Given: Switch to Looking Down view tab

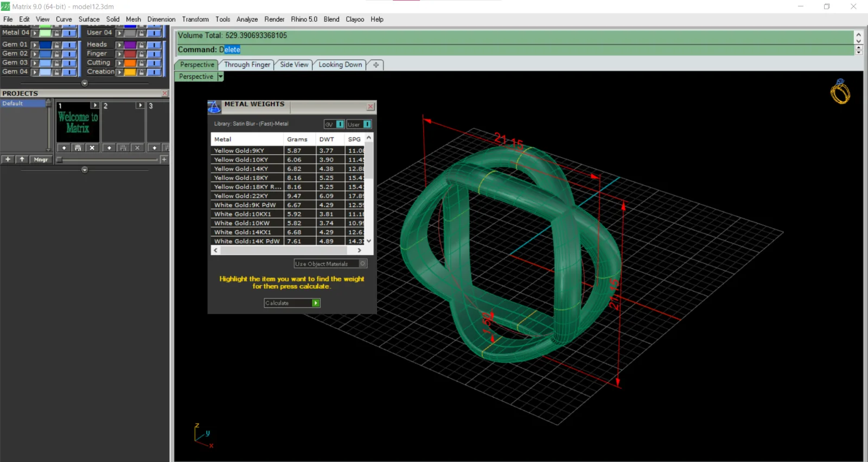Looking at the screenshot, I should (x=340, y=65).
